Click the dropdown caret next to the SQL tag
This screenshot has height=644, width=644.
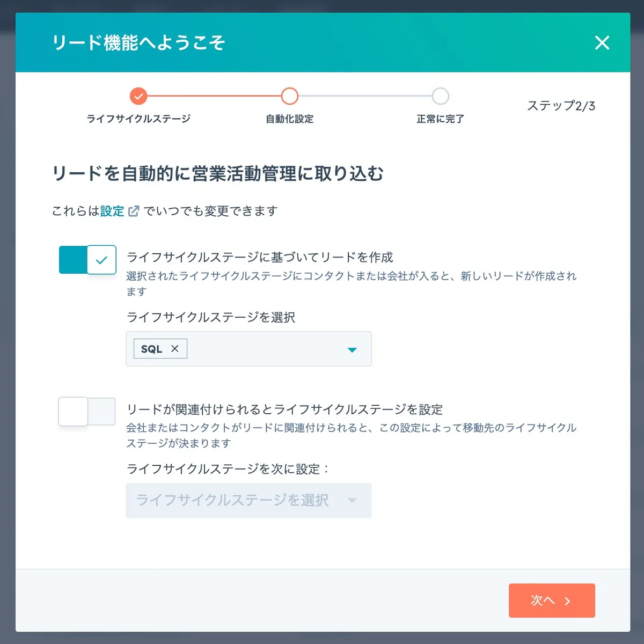tap(352, 349)
